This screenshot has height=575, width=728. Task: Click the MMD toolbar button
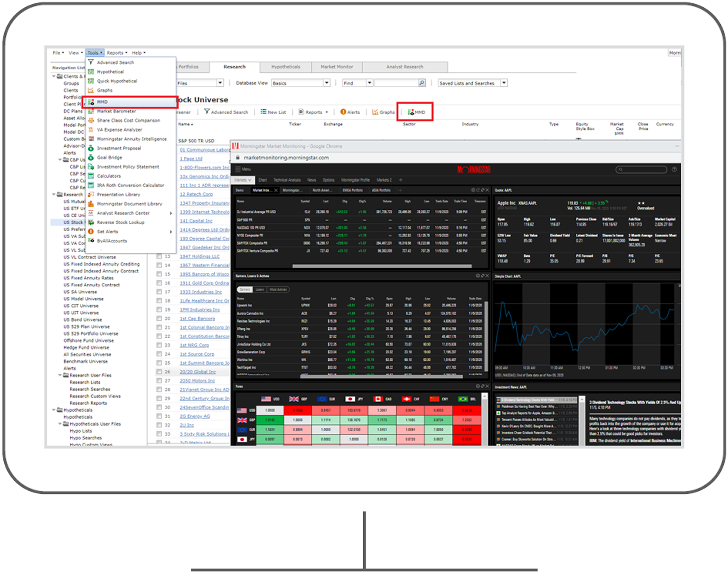[x=416, y=112]
